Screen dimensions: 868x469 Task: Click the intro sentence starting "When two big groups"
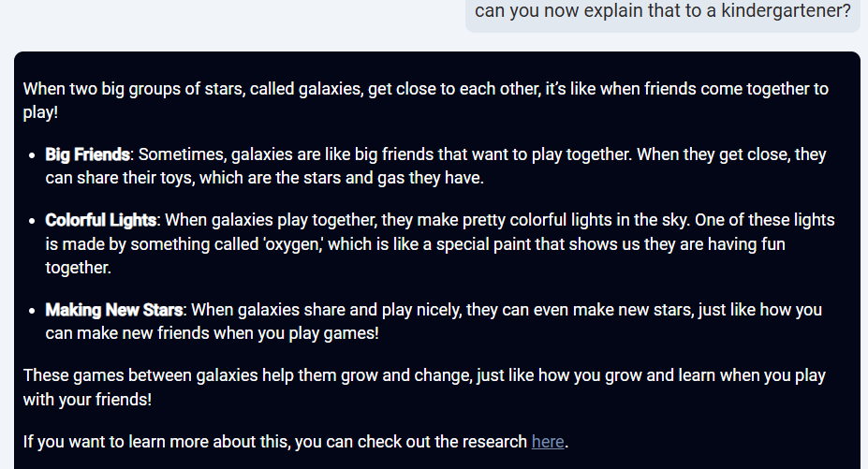point(426,100)
